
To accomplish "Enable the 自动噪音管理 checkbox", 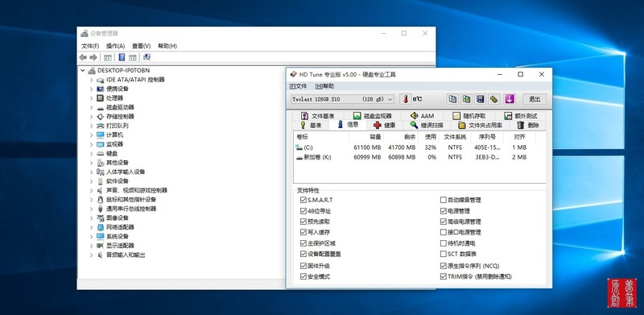I will 444,200.
